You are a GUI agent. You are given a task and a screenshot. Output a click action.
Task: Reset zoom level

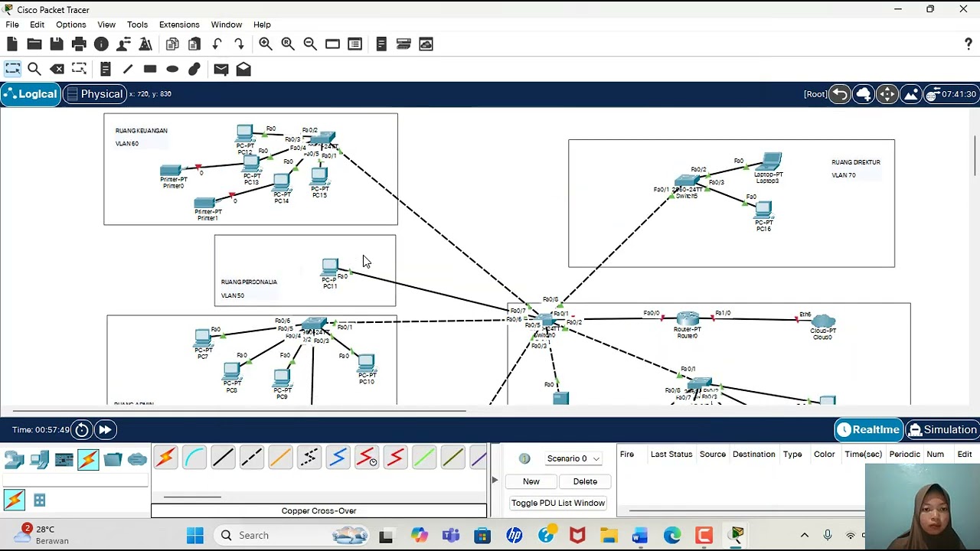pos(288,44)
